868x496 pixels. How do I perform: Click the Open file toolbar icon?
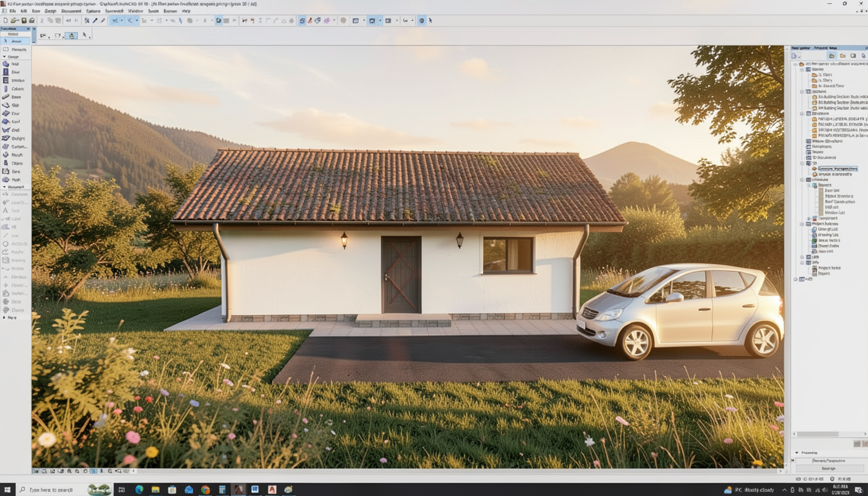[x=14, y=21]
